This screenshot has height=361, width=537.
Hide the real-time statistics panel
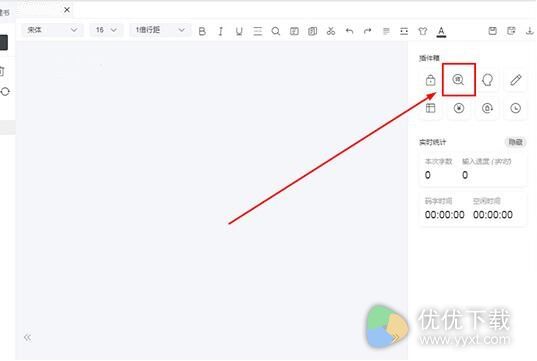tap(515, 142)
